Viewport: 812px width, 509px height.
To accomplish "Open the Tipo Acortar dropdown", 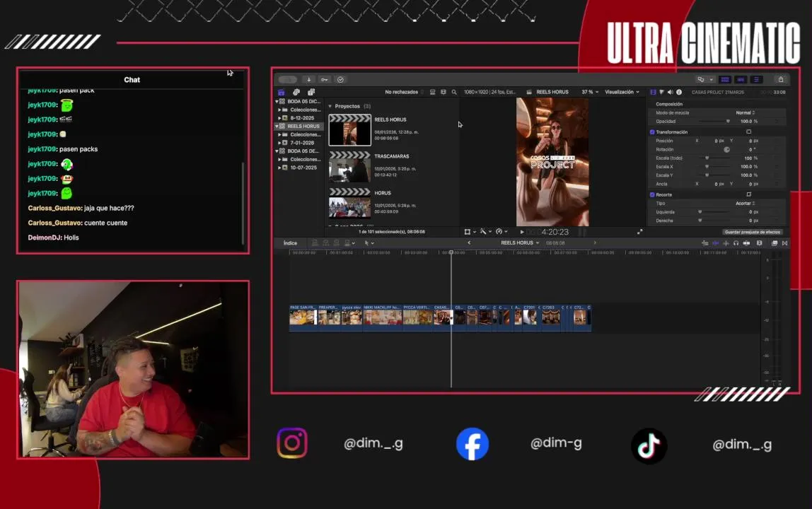I will [x=746, y=204].
